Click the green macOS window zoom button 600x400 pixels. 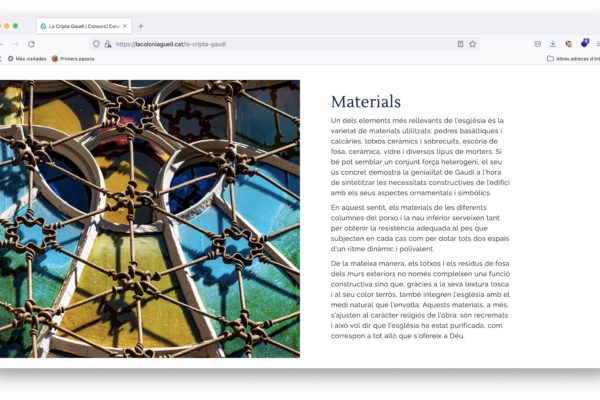coord(15,26)
